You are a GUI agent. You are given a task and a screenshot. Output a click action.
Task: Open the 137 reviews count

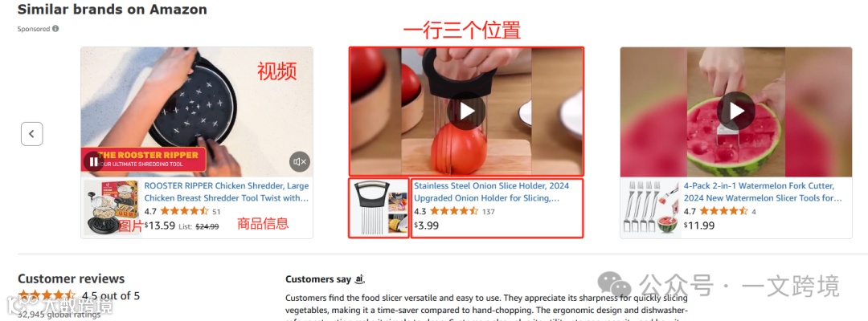pyautogui.click(x=489, y=212)
